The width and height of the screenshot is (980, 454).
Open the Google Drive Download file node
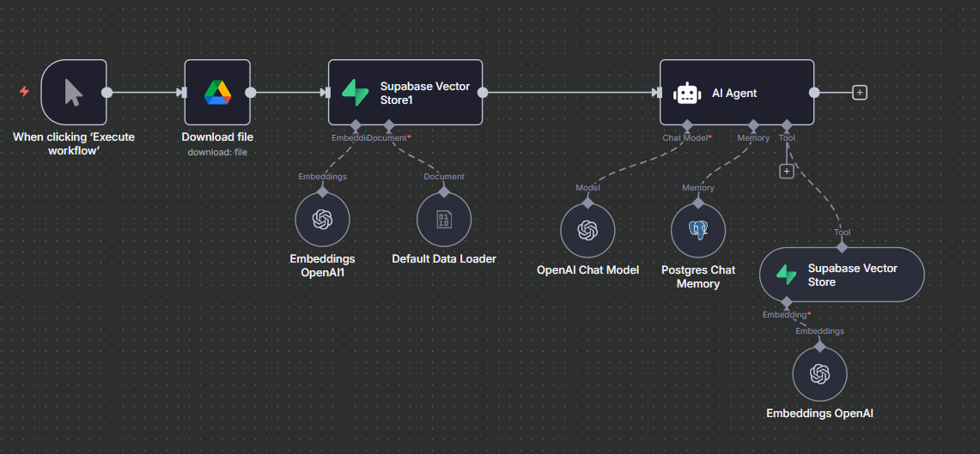pos(217,92)
